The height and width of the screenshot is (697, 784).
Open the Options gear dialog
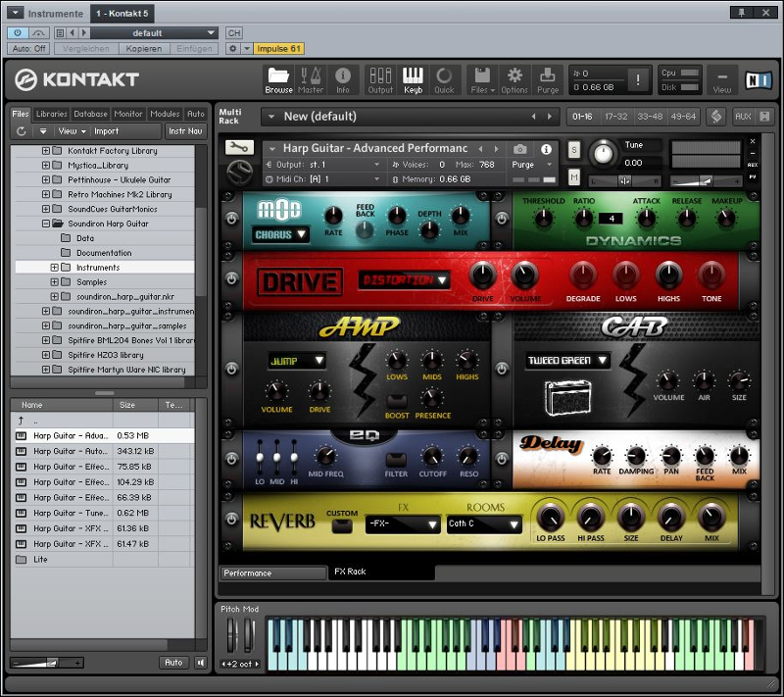pos(514,80)
